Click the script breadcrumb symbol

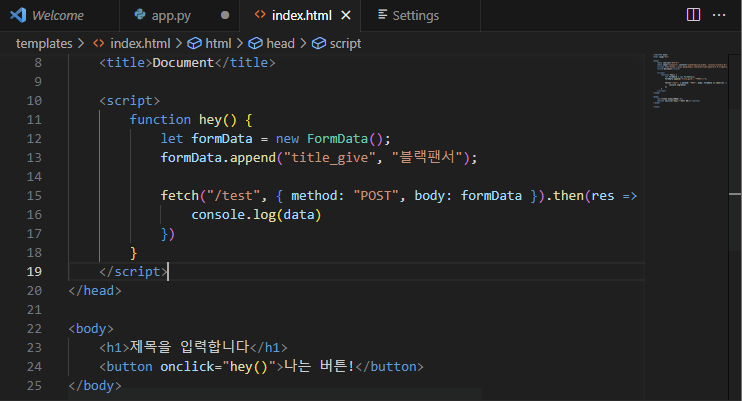click(x=345, y=44)
